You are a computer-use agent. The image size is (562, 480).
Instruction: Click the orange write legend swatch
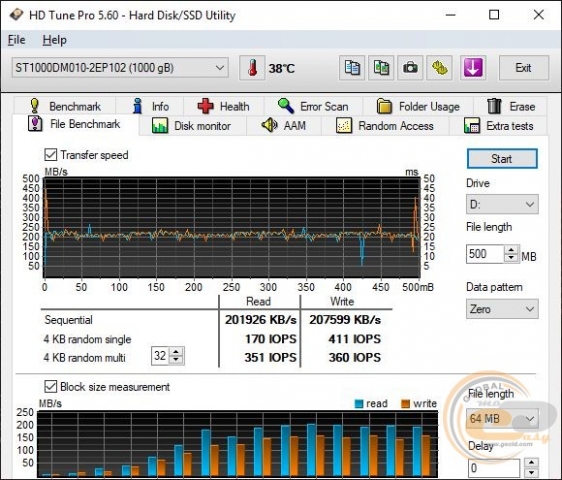[405, 404]
